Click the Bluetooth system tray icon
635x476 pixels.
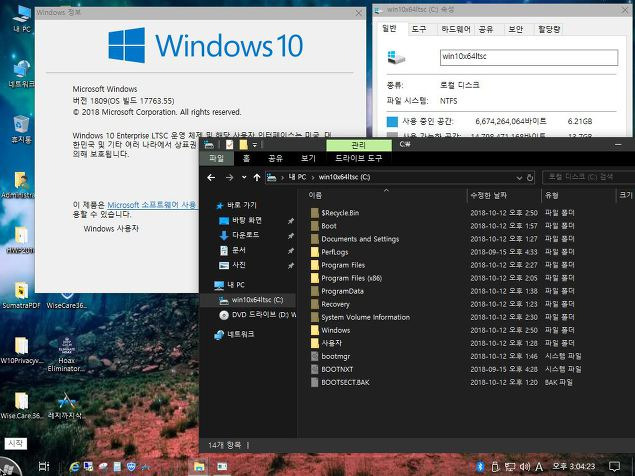click(480, 467)
